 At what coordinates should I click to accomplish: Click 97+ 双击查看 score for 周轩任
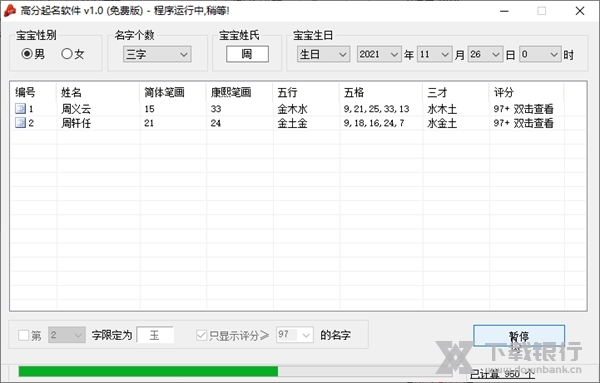point(523,123)
